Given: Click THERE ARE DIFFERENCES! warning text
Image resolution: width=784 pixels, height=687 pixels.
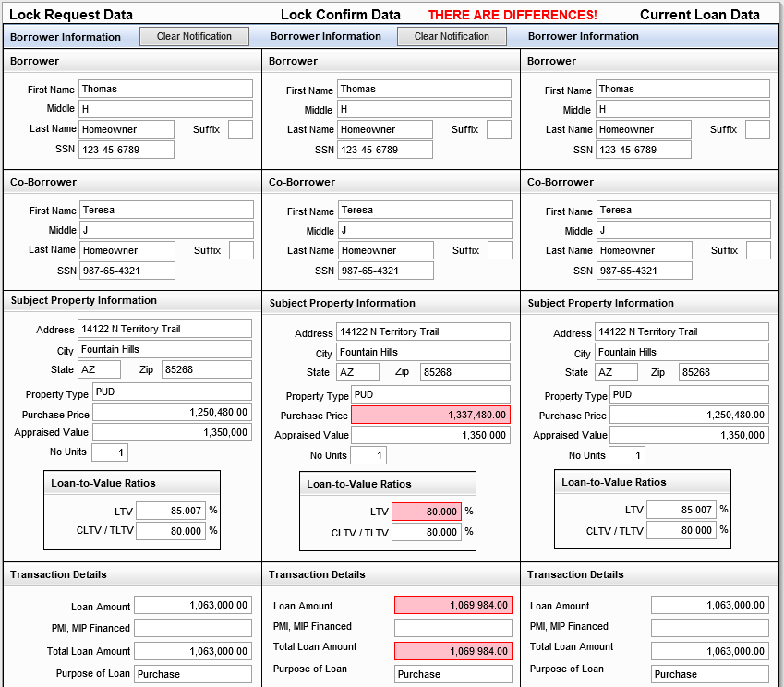Looking at the screenshot, I should click(513, 15).
